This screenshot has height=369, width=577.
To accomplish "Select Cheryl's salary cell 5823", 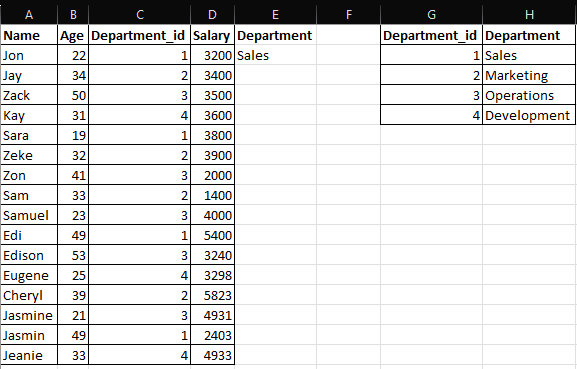I will (x=213, y=295).
